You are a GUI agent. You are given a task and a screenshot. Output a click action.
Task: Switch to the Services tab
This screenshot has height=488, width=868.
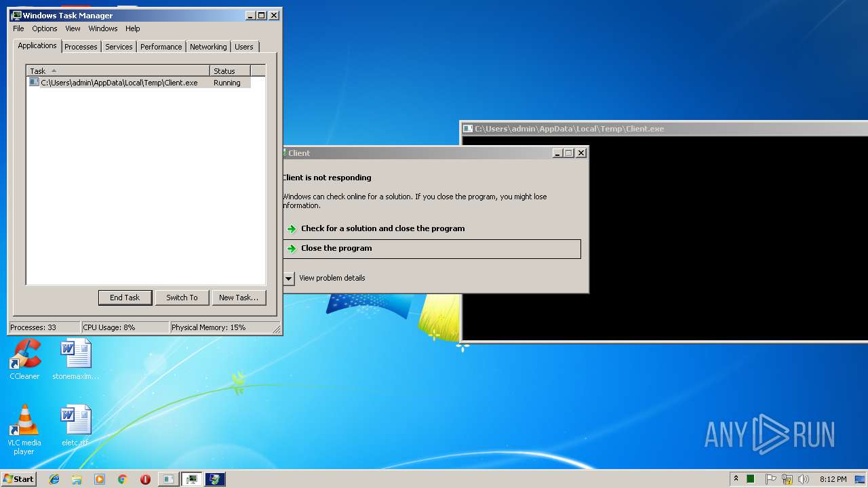point(119,47)
